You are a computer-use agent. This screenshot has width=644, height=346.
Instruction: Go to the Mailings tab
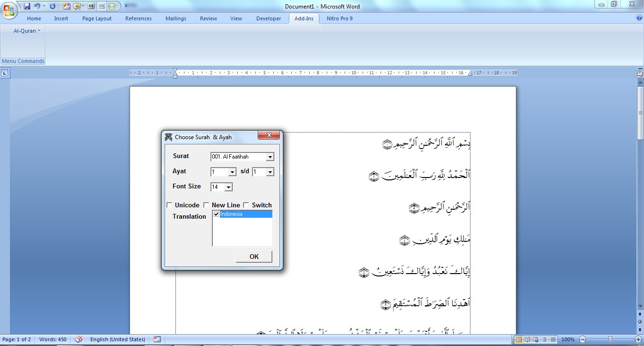point(176,18)
